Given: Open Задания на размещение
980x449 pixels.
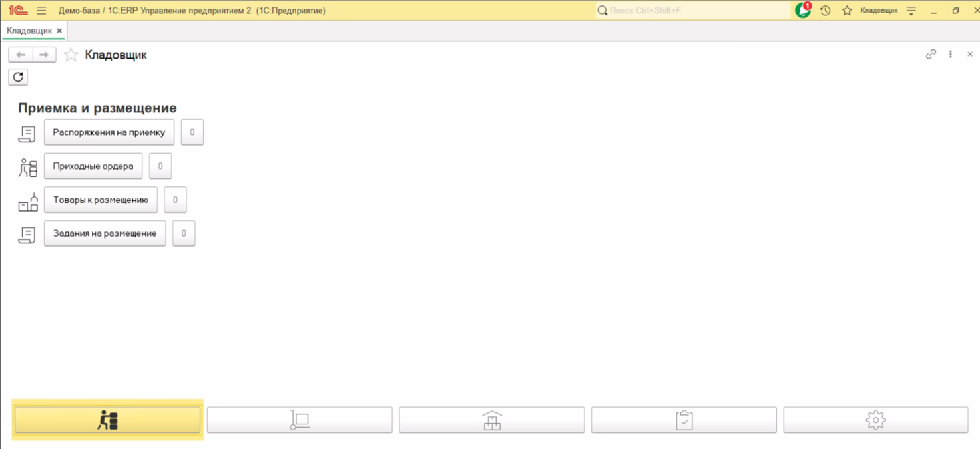Looking at the screenshot, I should coord(105,233).
